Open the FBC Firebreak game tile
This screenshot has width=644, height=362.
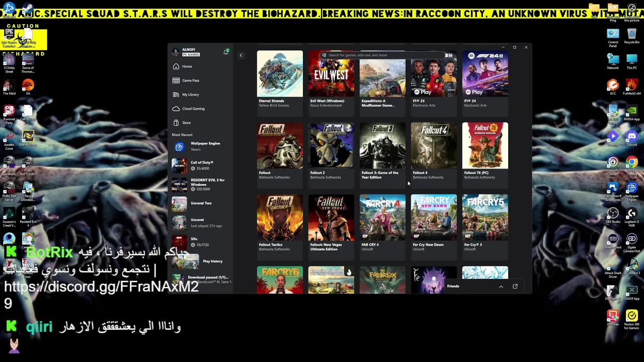[x=382, y=280]
